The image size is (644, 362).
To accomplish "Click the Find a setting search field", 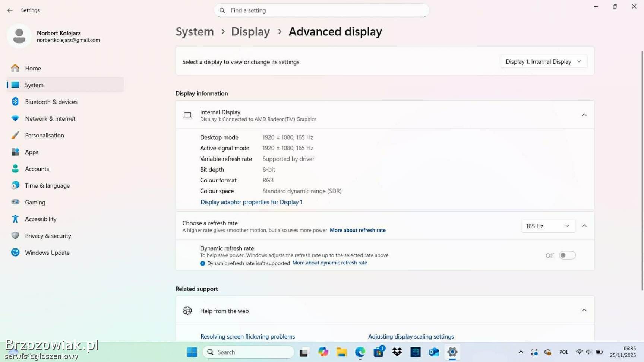I will click(321, 10).
